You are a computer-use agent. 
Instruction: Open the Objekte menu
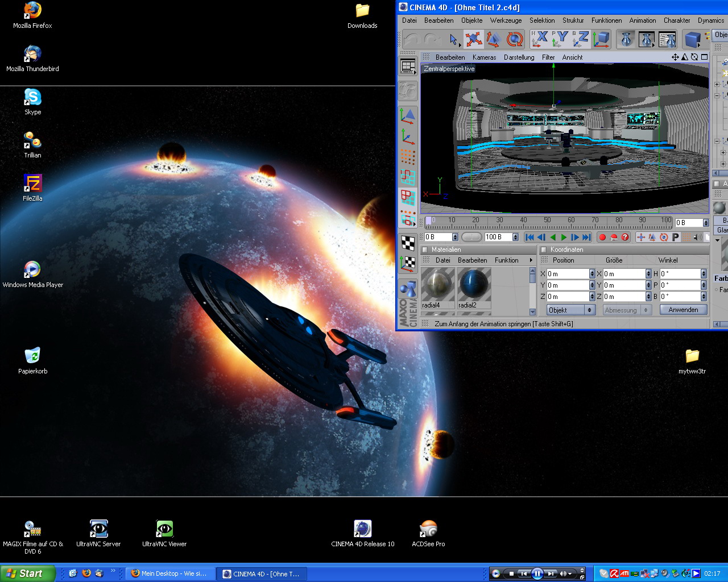click(x=471, y=20)
